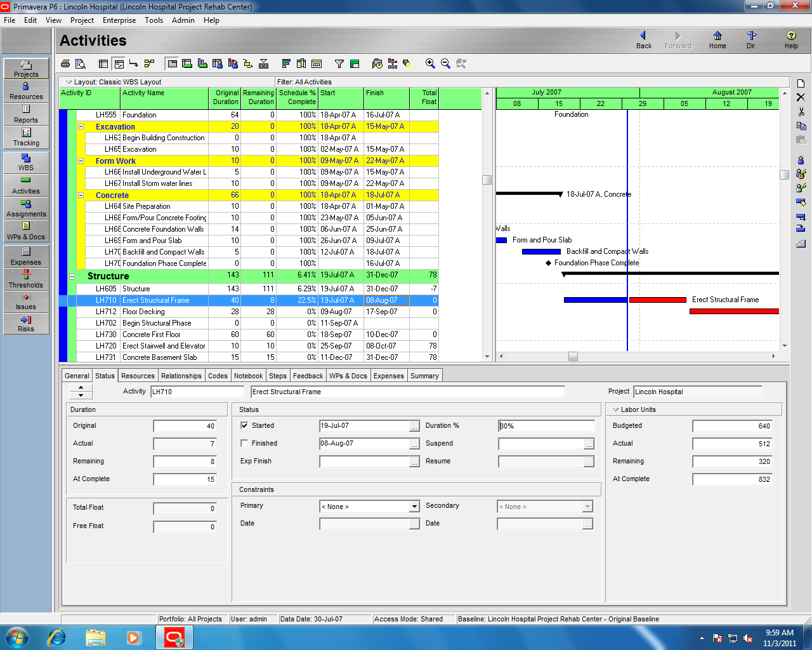Screen dimensions: 812x650
Task: Collapse the Structure WBS group
Action: [x=72, y=276]
